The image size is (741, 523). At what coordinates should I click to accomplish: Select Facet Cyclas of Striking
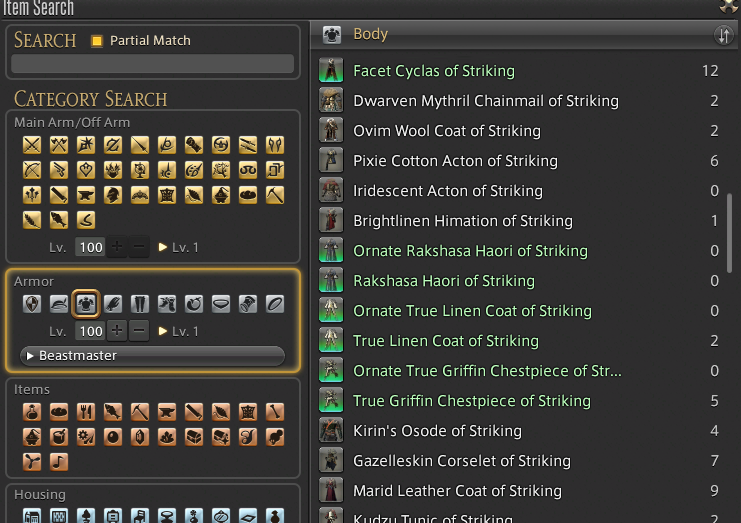point(519,71)
